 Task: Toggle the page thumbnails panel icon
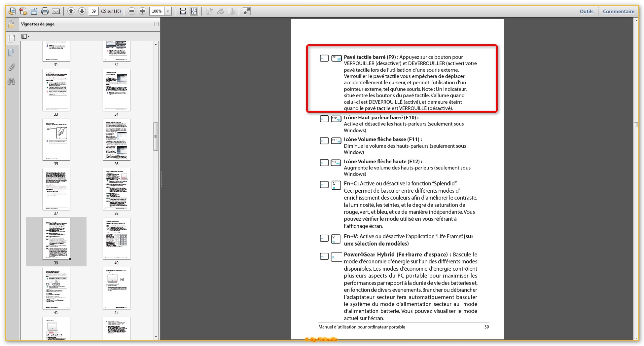[x=11, y=39]
